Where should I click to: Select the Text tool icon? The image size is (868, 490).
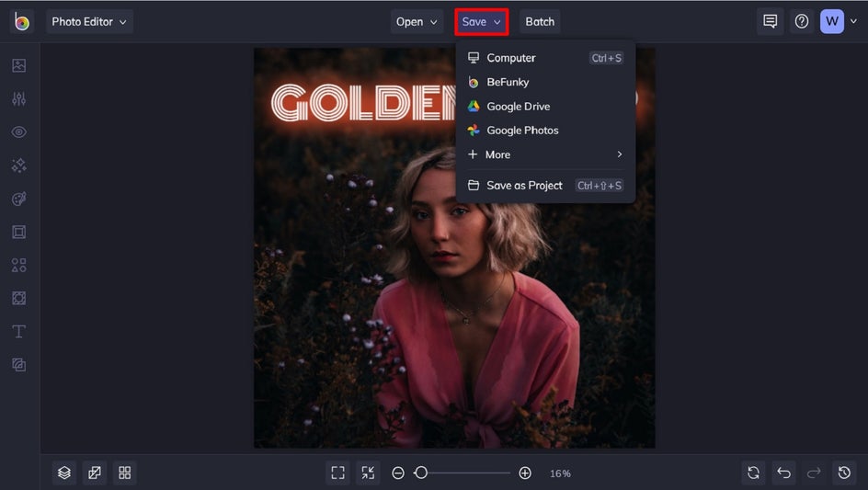click(19, 331)
